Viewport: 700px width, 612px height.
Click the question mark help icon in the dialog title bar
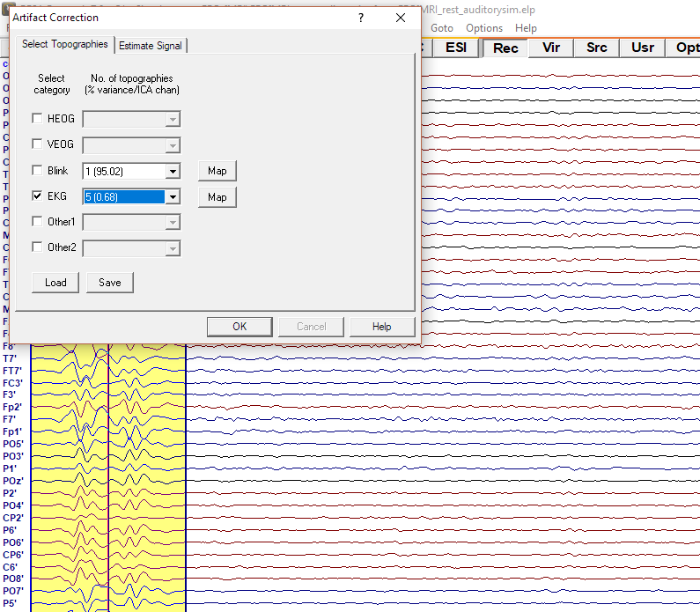pos(361,18)
